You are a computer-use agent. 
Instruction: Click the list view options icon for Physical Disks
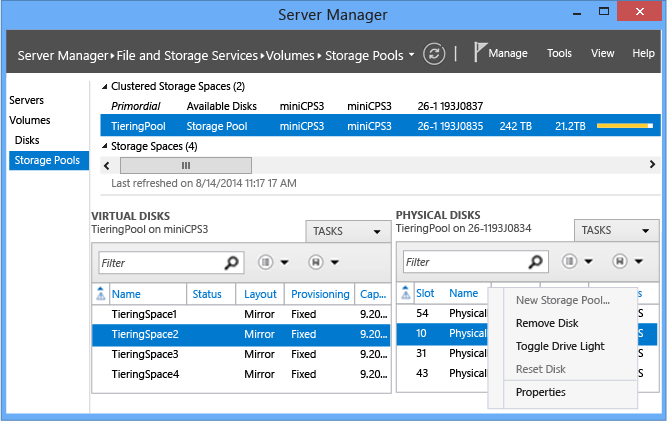coord(571,263)
